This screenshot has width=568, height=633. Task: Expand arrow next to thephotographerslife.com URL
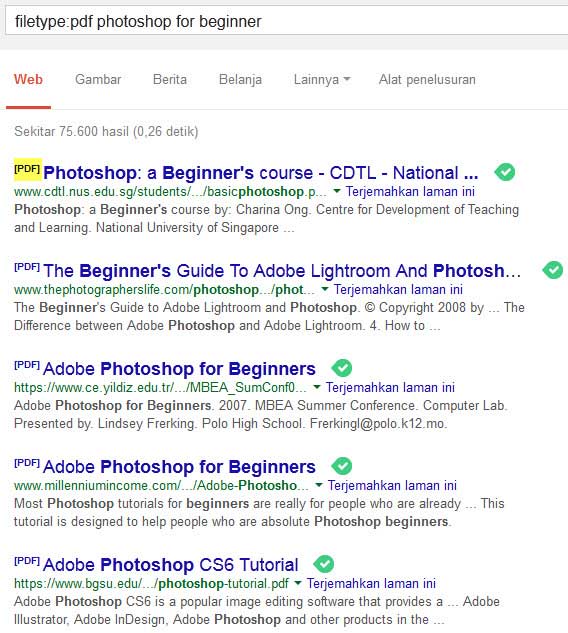coord(325,289)
